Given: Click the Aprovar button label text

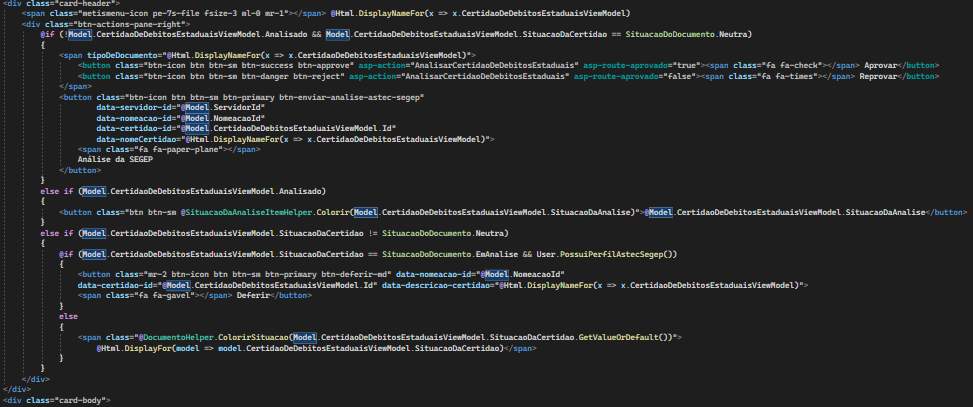Looking at the screenshot, I should click(881, 65).
